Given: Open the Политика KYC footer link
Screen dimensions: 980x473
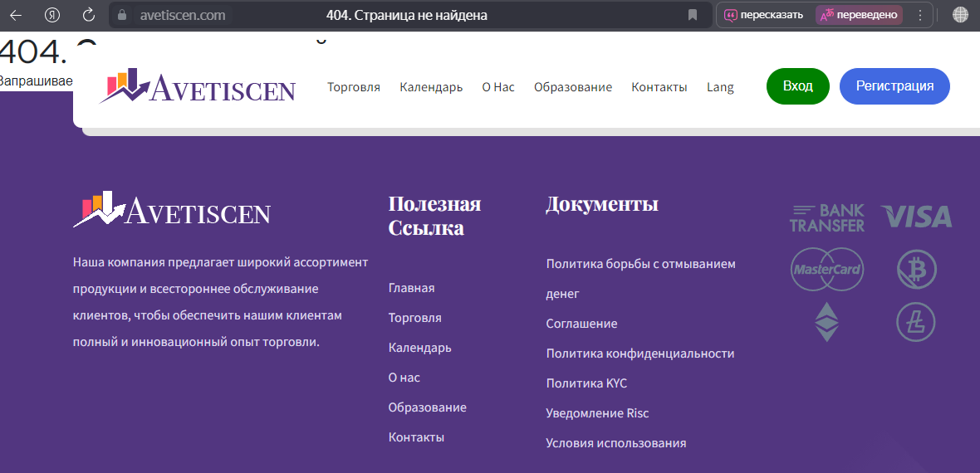Looking at the screenshot, I should [586, 383].
